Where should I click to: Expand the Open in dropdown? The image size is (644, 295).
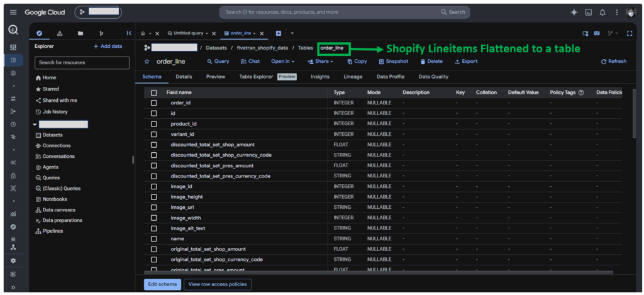[x=282, y=62]
